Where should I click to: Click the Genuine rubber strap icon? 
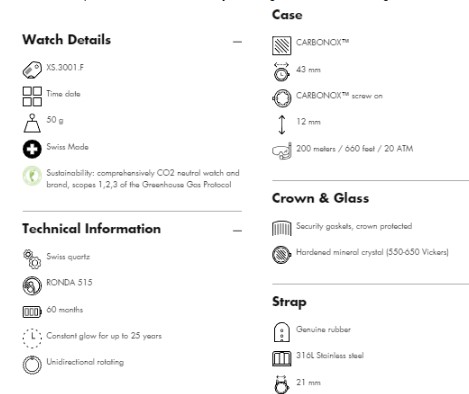(x=282, y=332)
